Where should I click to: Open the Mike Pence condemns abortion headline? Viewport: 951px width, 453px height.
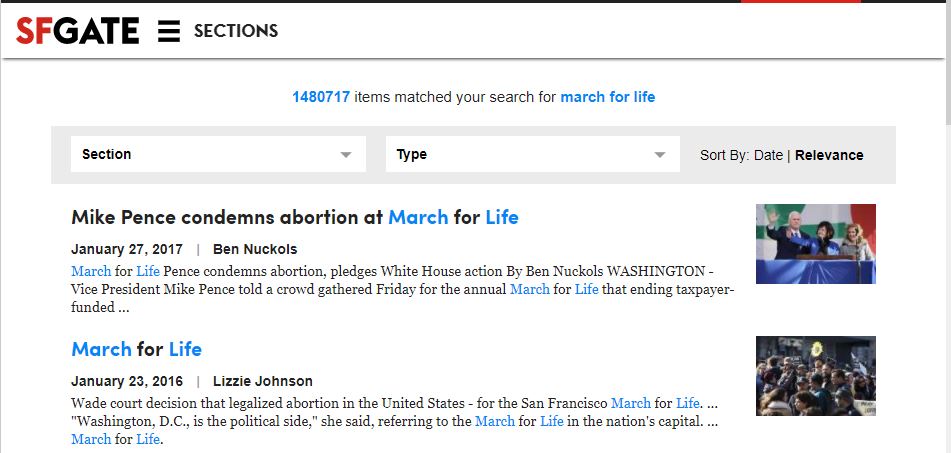(x=295, y=216)
